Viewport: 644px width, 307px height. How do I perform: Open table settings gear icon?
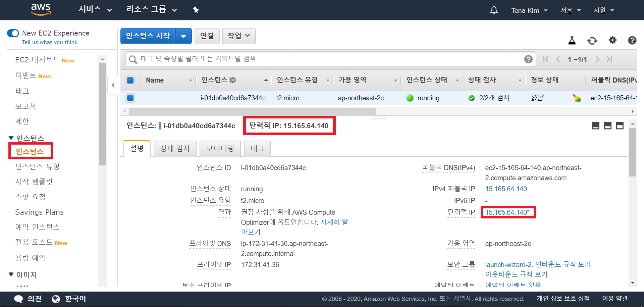tap(612, 40)
